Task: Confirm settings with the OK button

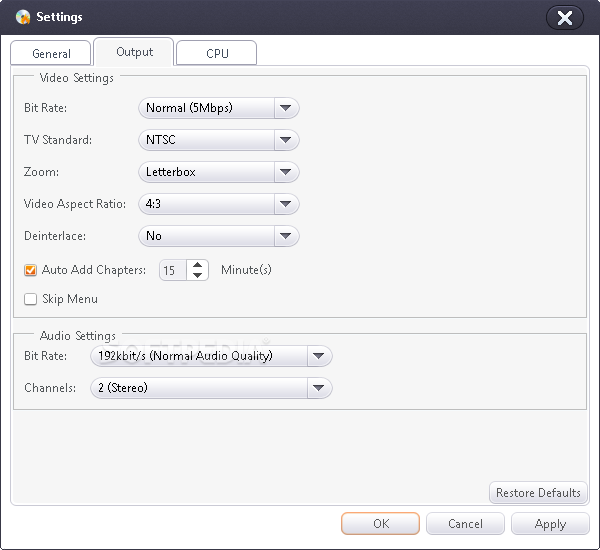Action: pyautogui.click(x=381, y=524)
